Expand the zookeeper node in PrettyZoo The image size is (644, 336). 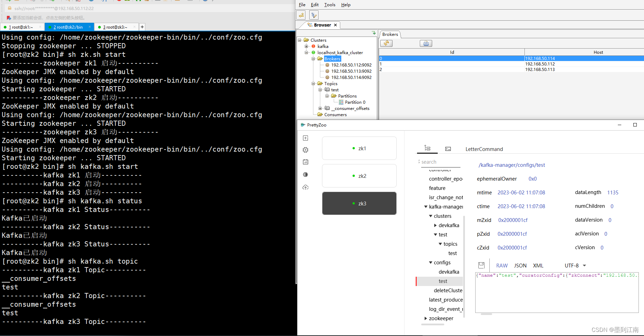click(x=426, y=318)
